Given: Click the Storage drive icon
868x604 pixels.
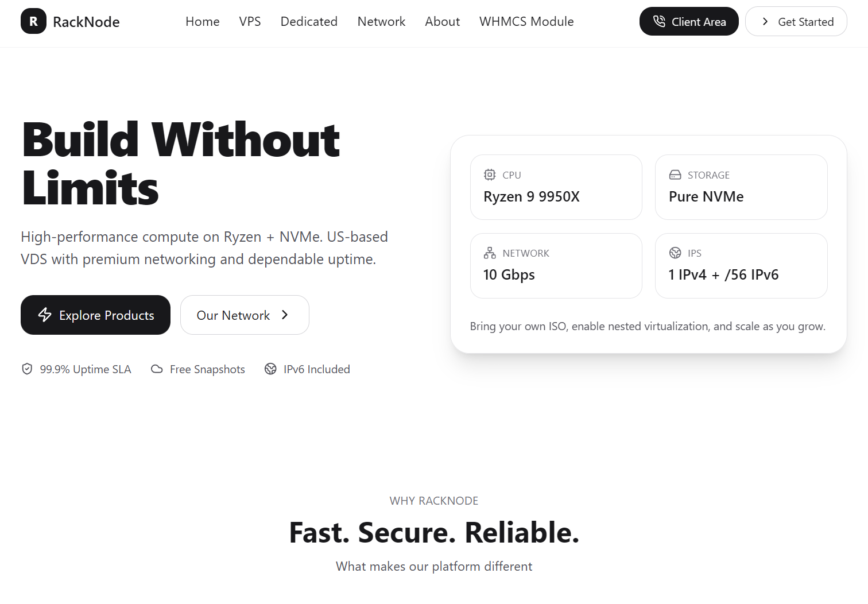Looking at the screenshot, I should click(675, 175).
